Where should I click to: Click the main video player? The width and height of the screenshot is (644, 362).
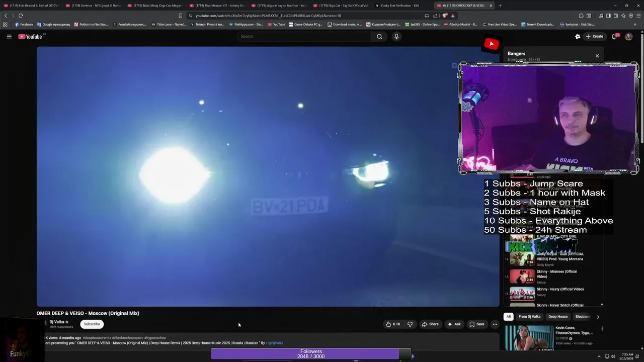268,176
